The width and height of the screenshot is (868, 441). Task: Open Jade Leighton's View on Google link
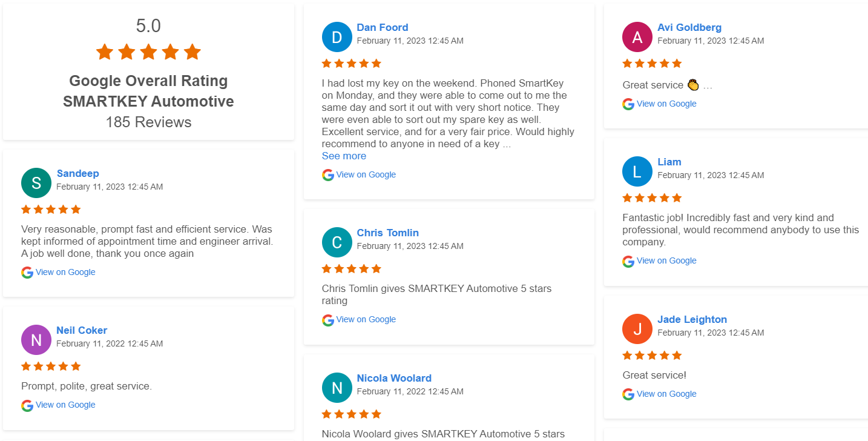coord(666,394)
